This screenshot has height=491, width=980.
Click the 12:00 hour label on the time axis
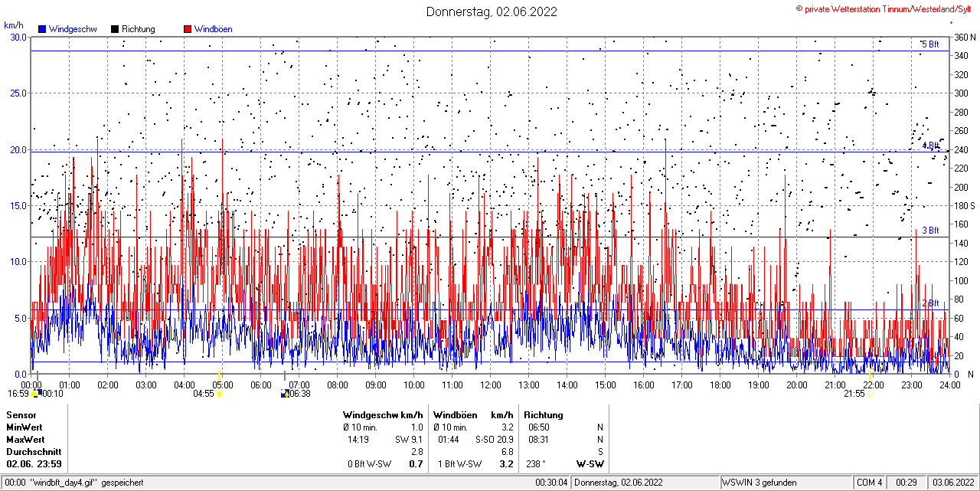click(x=491, y=385)
